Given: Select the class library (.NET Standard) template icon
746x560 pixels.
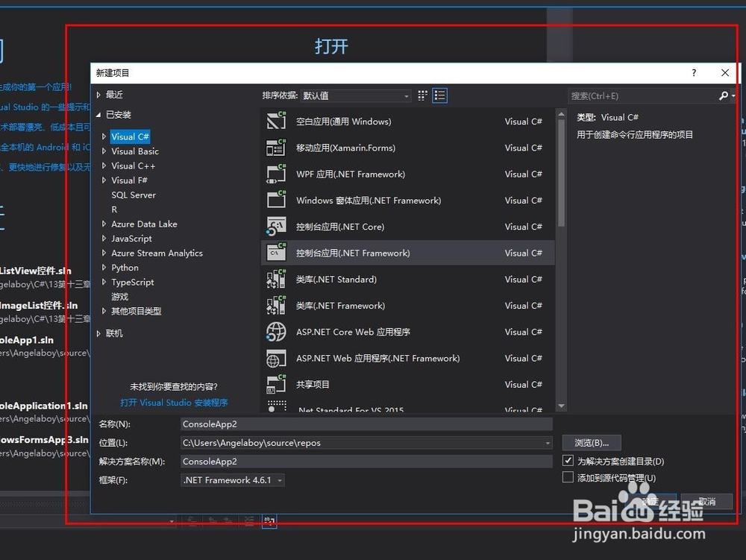Looking at the screenshot, I should (276, 279).
